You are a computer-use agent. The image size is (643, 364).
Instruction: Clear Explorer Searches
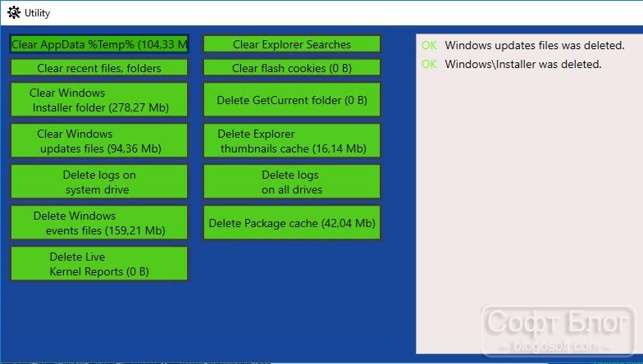pos(292,44)
